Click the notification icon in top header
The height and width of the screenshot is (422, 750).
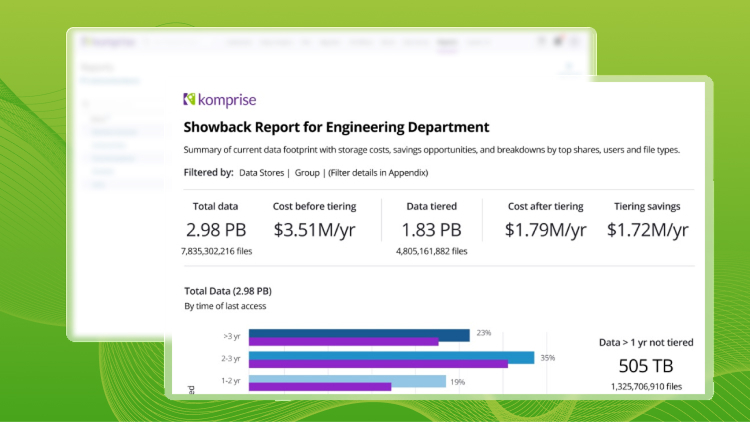pos(560,42)
